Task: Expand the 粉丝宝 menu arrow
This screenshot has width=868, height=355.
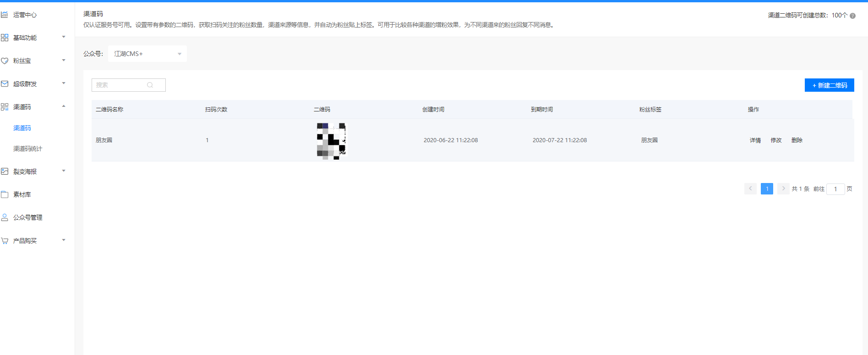Action: tap(64, 60)
